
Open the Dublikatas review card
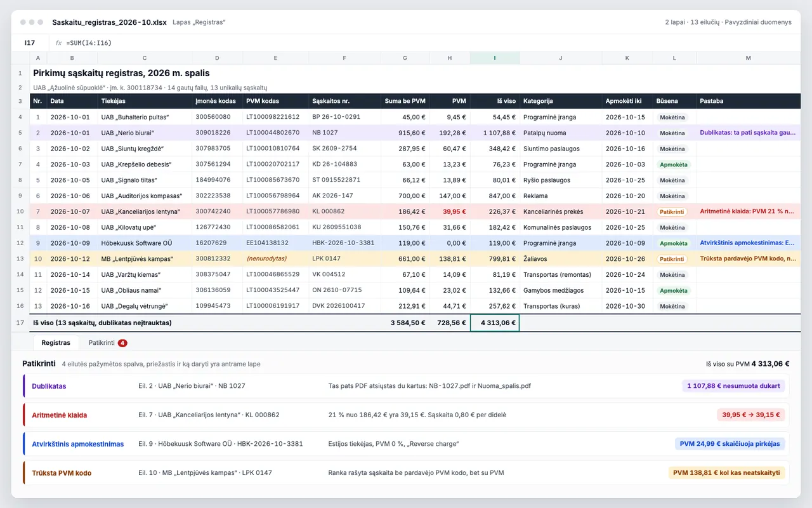click(406, 386)
